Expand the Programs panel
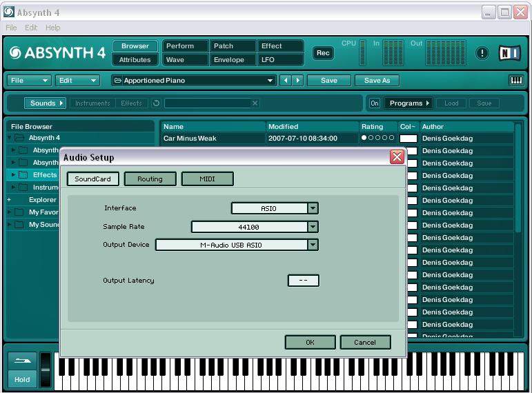Image resolution: width=532 pixels, height=393 pixels. 408,103
